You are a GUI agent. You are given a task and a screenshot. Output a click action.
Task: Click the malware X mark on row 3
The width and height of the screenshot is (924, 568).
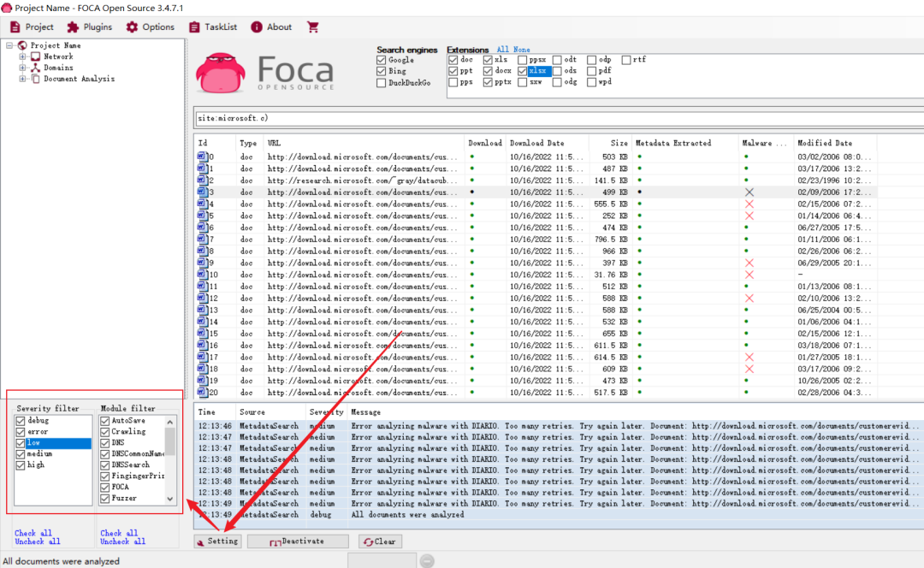[749, 192]
